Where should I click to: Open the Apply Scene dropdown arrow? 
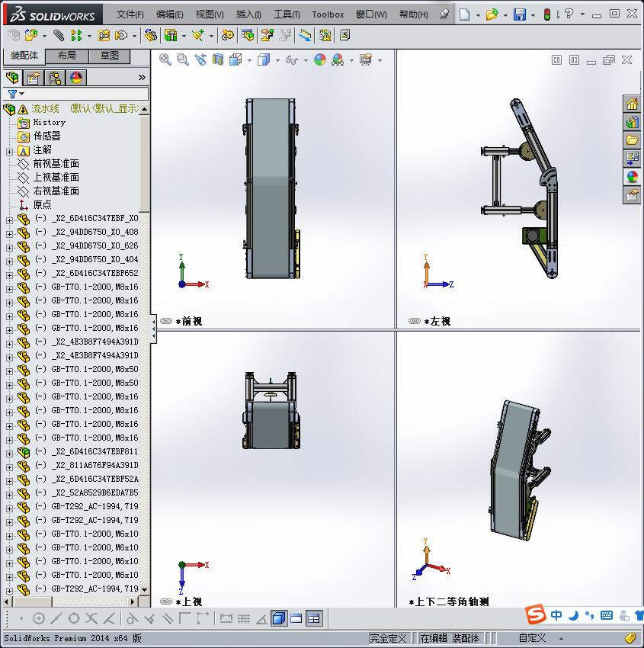[351, 60]
